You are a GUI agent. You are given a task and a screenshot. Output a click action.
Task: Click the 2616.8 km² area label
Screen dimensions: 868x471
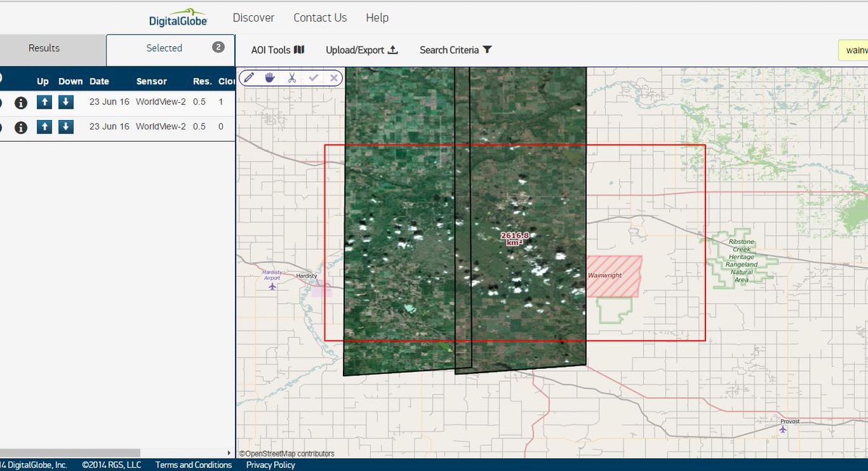[515, 239]
